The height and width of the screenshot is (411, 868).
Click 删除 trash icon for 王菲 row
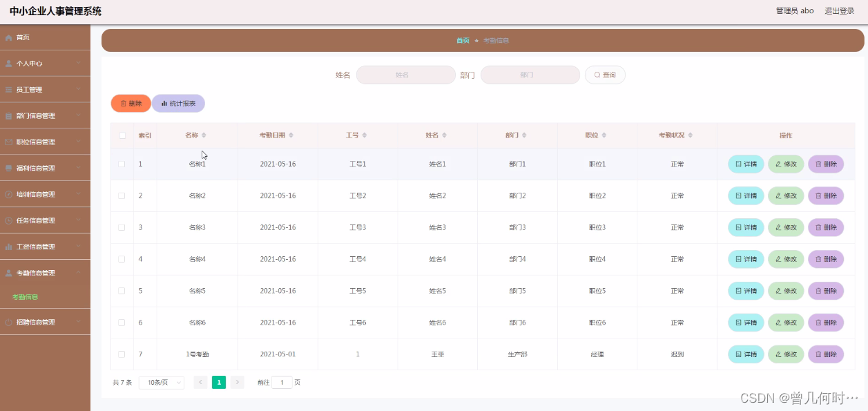tap(819, 354)
